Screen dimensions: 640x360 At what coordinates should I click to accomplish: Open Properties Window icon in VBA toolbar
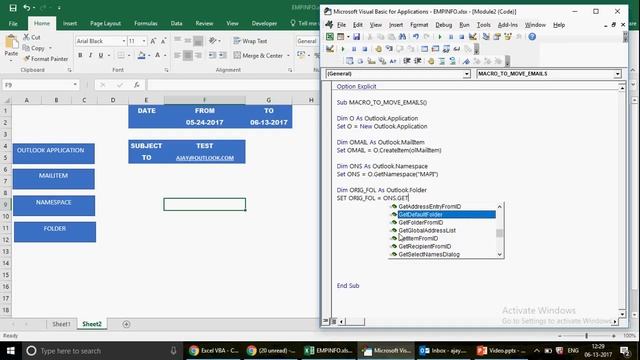click(x=497, y=37)
